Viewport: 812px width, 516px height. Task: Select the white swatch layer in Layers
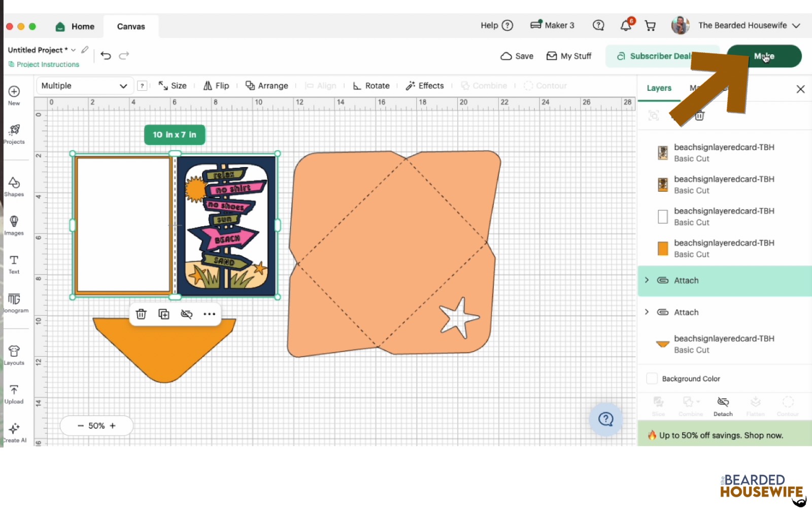pyautogui.click(x=663, y=217)
